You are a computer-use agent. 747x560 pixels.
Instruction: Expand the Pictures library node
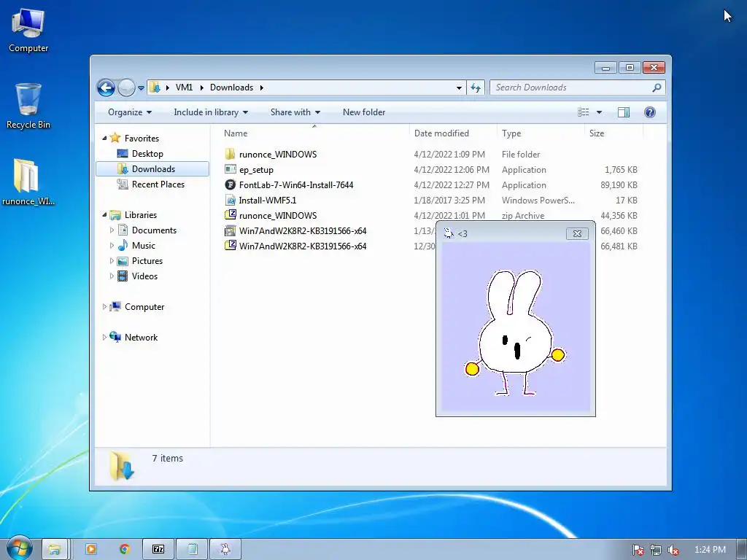(x=112, y=261)
